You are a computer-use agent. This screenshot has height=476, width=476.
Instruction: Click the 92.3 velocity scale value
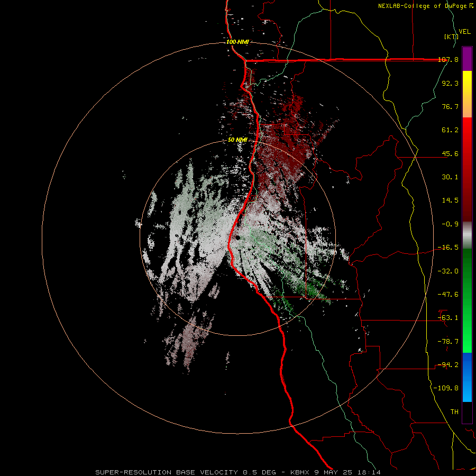coord(450,83)
